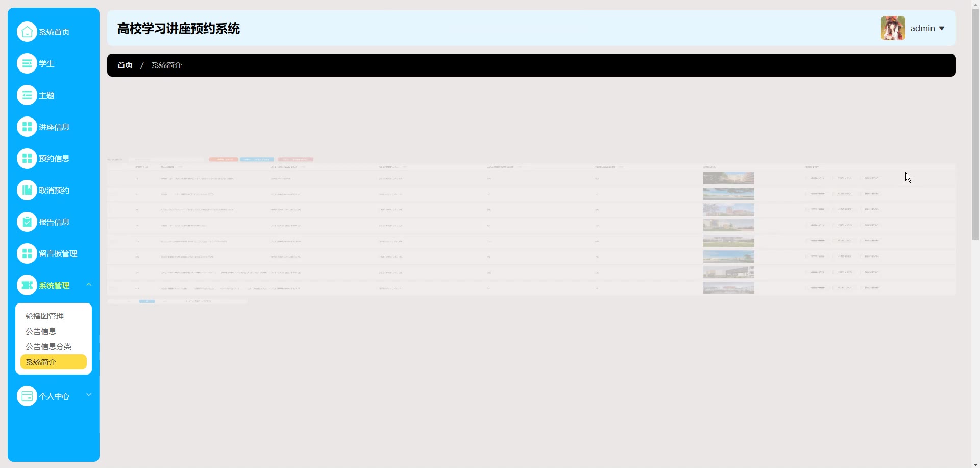Go to the 讲座信息 grid icon
The image size is (980, 468).
(27, 127)
